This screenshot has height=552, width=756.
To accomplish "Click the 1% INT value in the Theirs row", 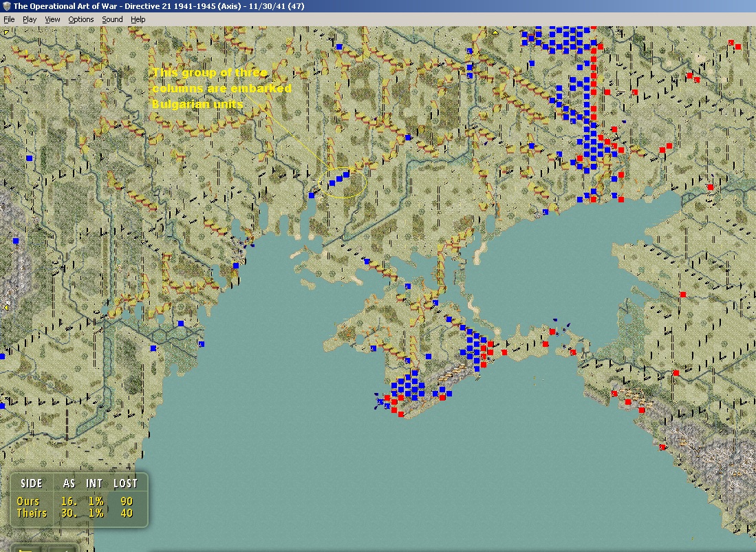I will click(96, 513).
